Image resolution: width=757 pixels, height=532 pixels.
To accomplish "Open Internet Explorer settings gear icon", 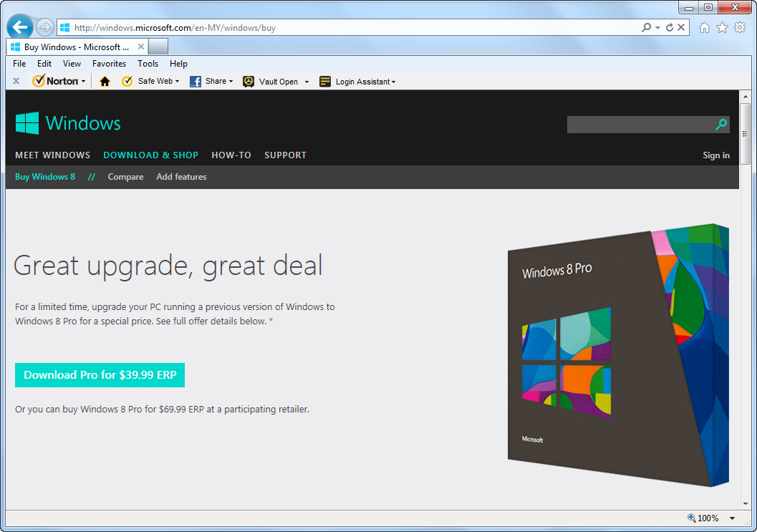I will pyautogui.click(x=738, y=26).
